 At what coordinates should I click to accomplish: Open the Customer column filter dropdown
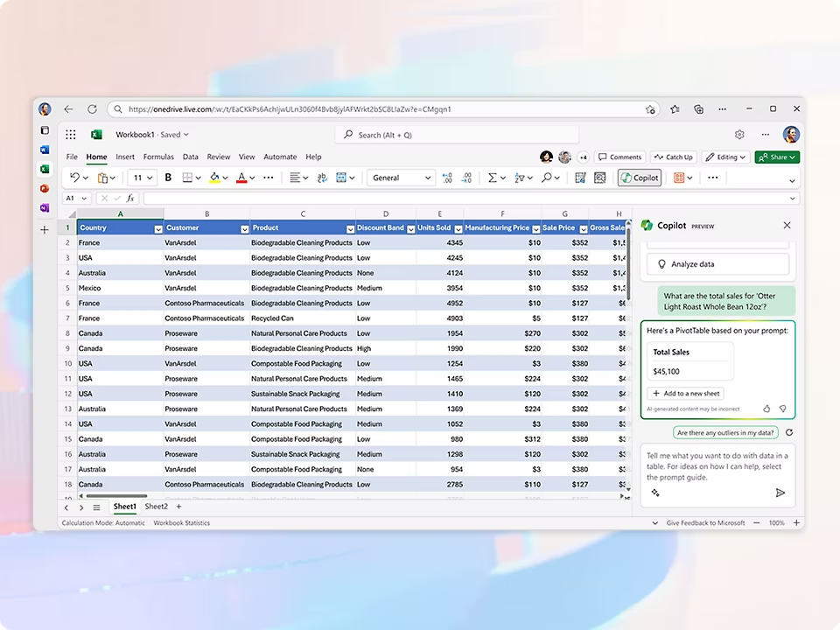point(244,229)
